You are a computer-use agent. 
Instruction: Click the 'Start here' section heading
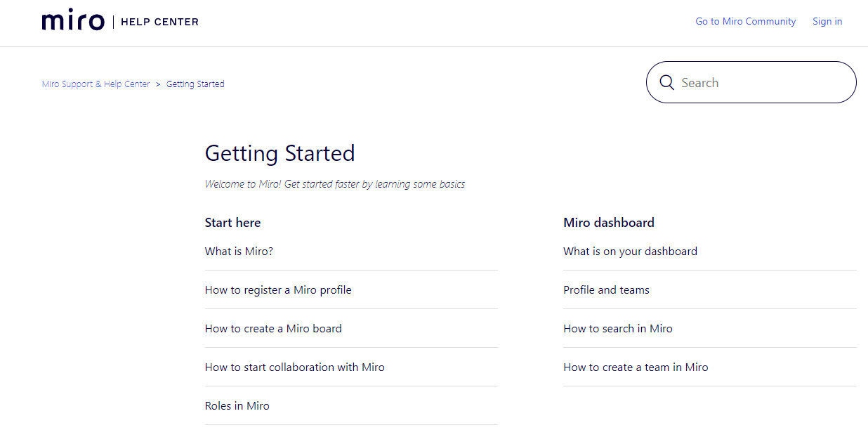tap(232, 223)
